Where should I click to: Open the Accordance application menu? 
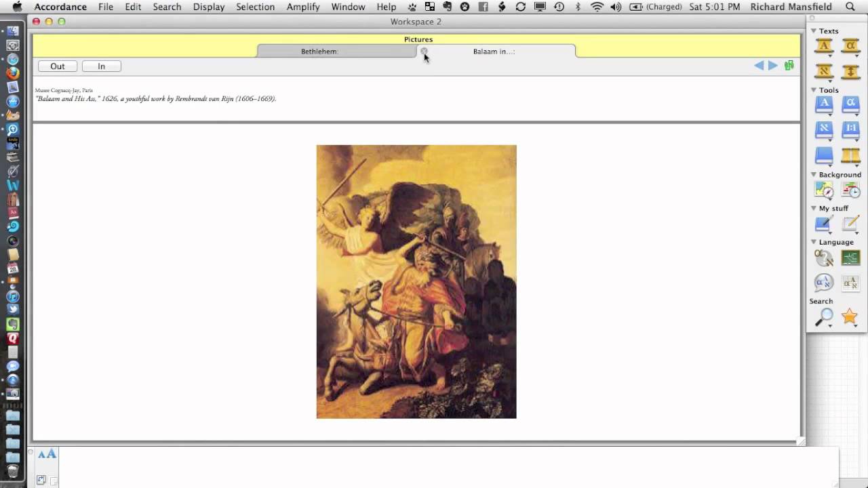(60, 7)
